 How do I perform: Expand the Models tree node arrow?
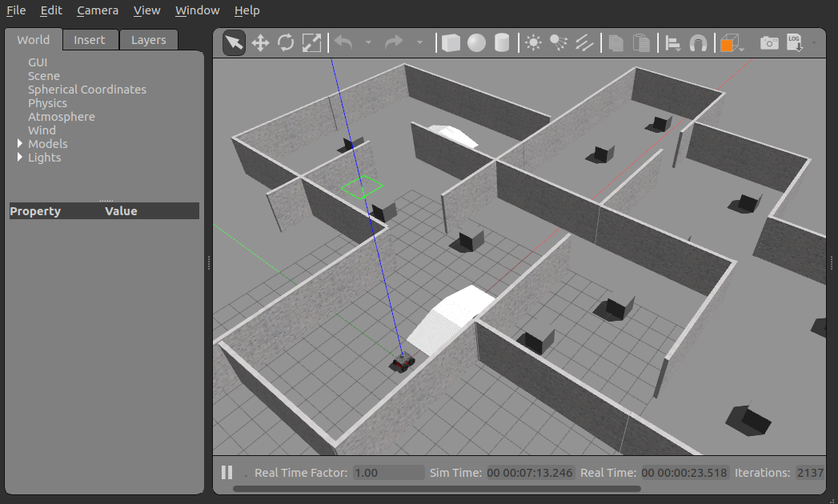(x=20, y=143)
